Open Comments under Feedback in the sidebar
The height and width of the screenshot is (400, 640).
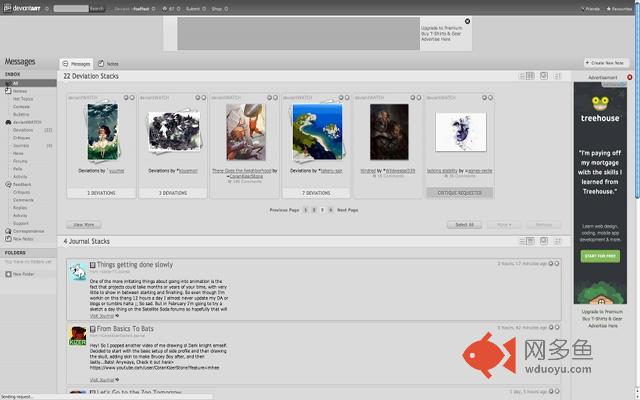pos(23,200)
